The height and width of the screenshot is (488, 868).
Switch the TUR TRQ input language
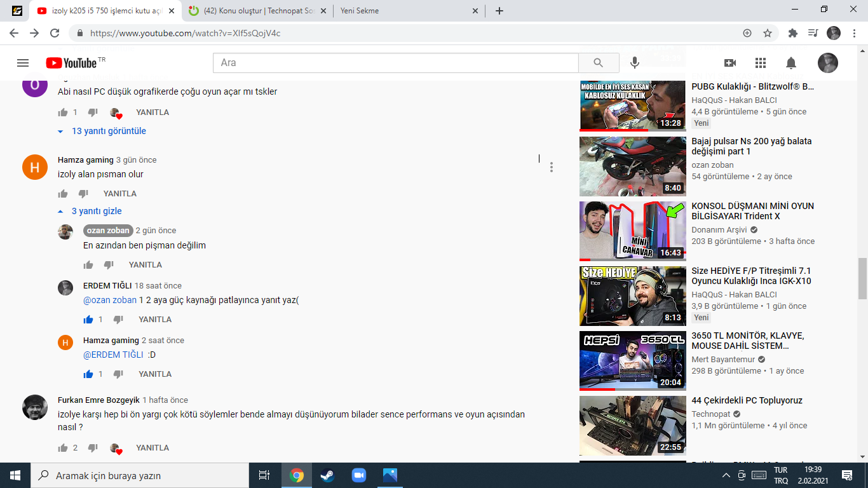[781, 475]
